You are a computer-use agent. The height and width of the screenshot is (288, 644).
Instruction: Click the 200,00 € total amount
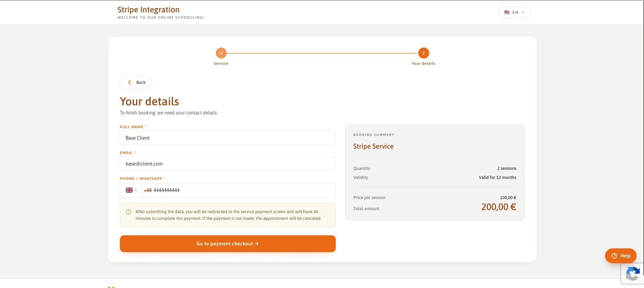(x=499, y=207)
